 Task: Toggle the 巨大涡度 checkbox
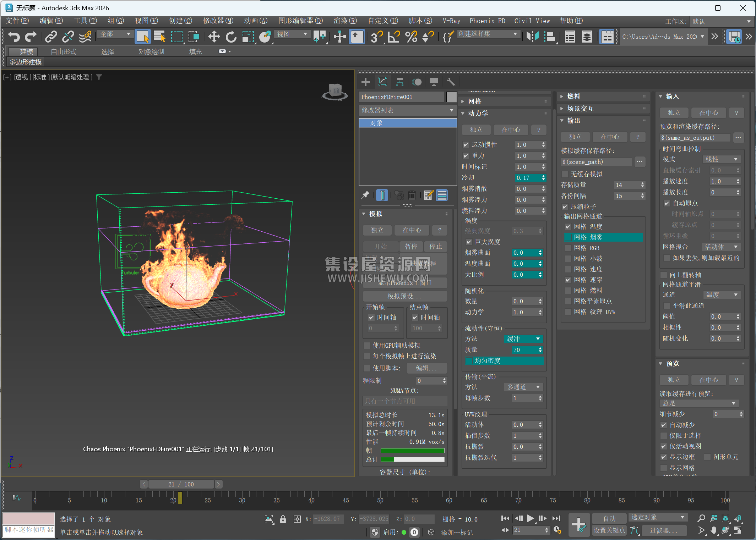(469, 242)
